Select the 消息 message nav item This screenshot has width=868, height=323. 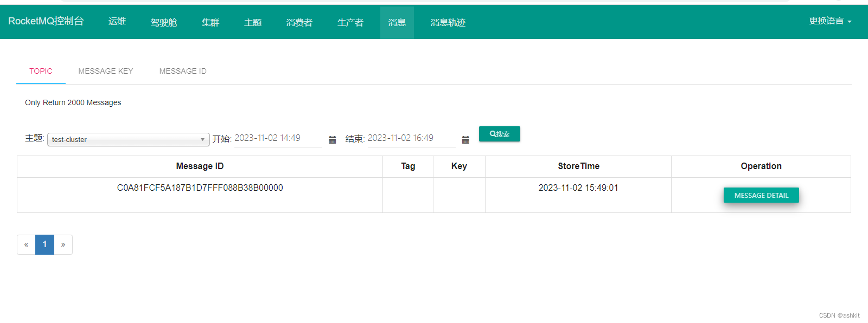397,22
